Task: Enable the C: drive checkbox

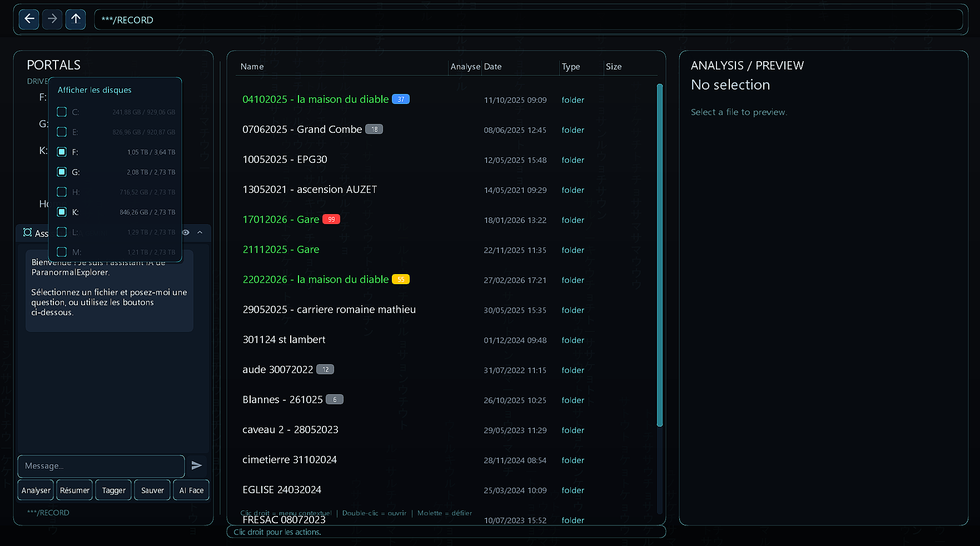Action: (x=62, y=112)
